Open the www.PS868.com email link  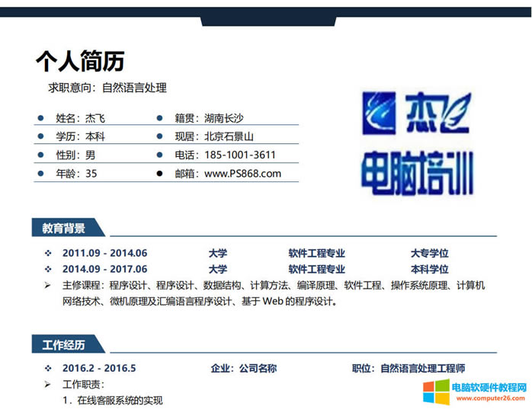point(242,174)
